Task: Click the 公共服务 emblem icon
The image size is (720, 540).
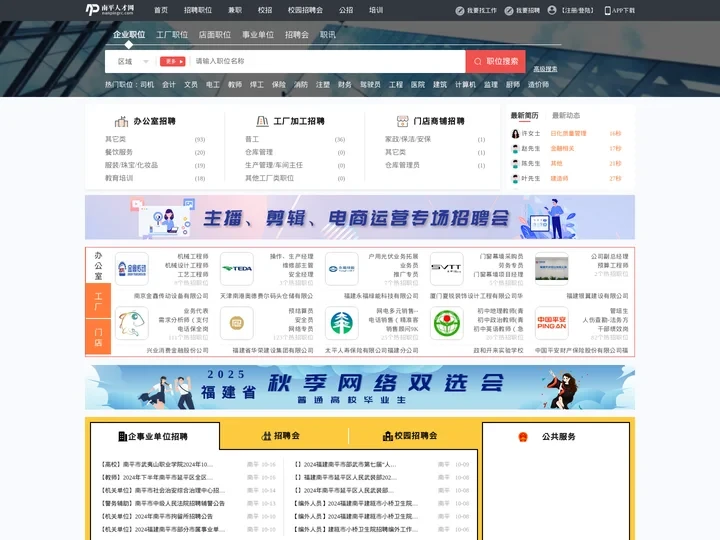Action: 523,437
